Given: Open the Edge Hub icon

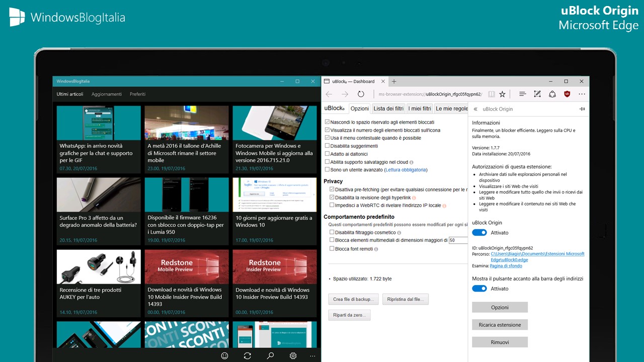Looking at the screenshot, I should (522, 94).
